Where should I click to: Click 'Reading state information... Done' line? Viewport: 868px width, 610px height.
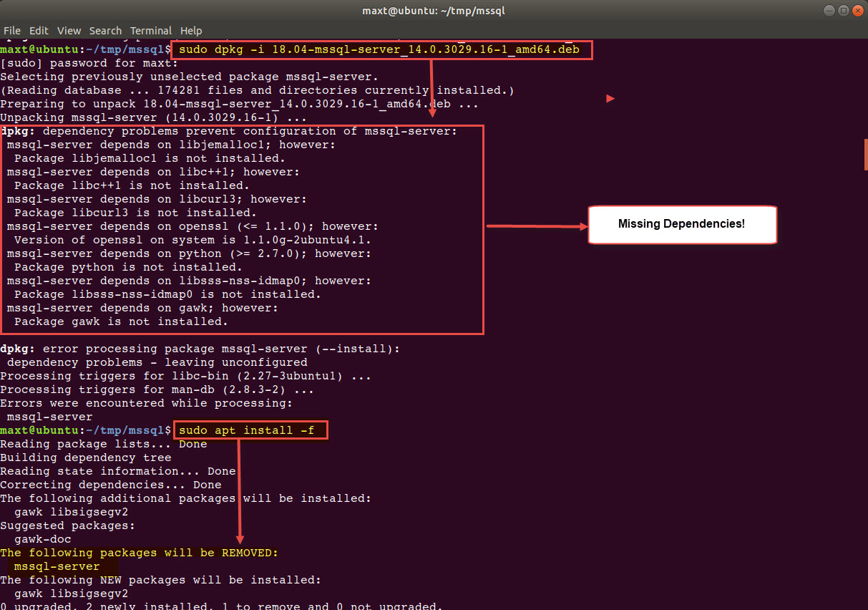(x=118, y=471)
